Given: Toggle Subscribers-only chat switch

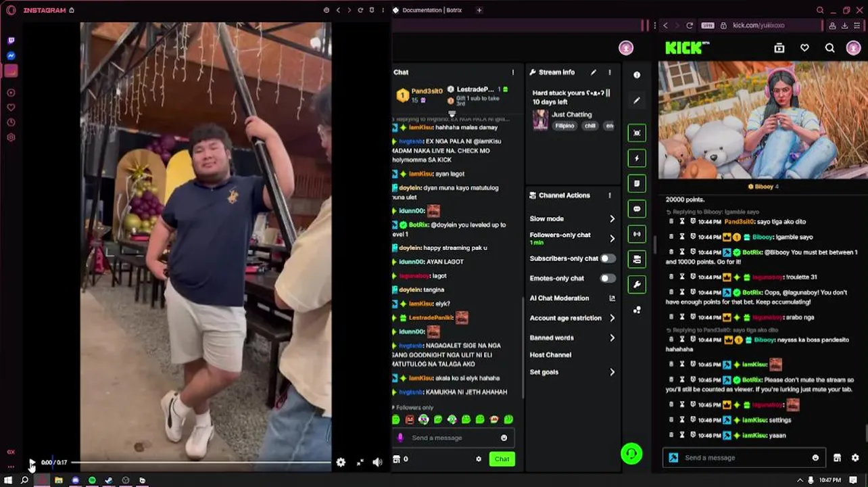Looking at the screenshot, I should click(608, 258).
